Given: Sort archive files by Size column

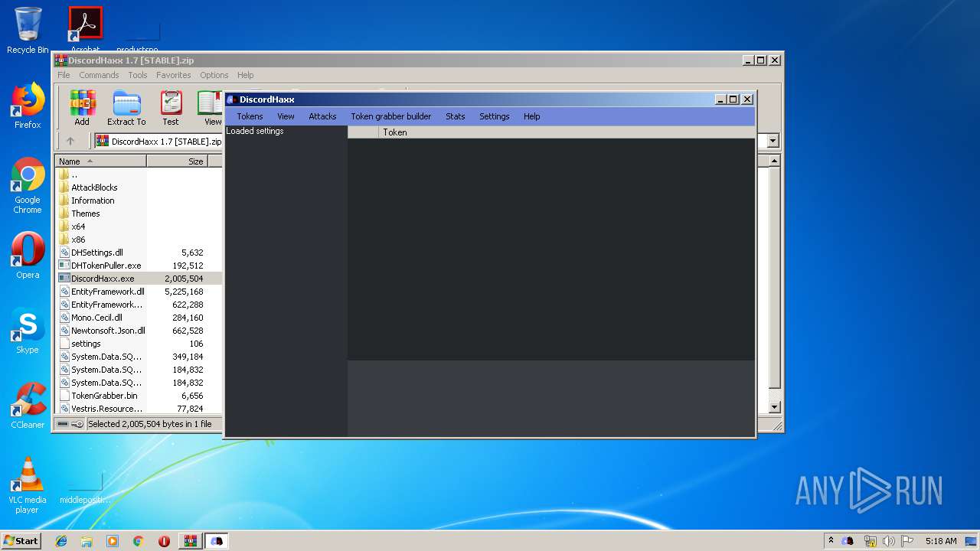Looking at the screenshot, I should [177, 161].
